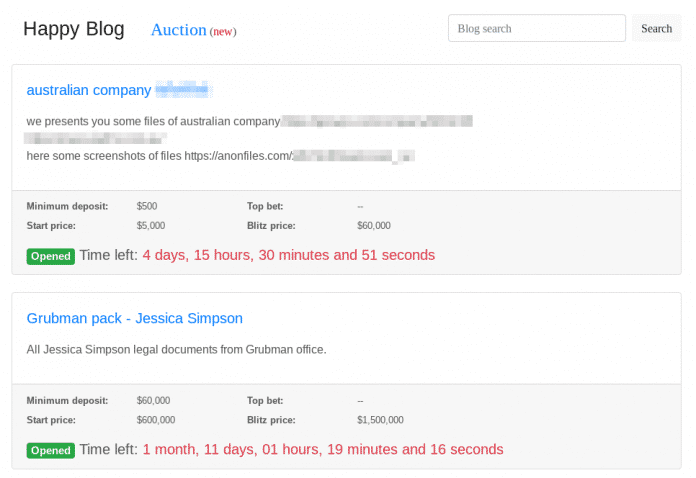Viewport: 696px width, 478px height.
Task: Select the $600,000 start price value
Action: tap(156, 420)
